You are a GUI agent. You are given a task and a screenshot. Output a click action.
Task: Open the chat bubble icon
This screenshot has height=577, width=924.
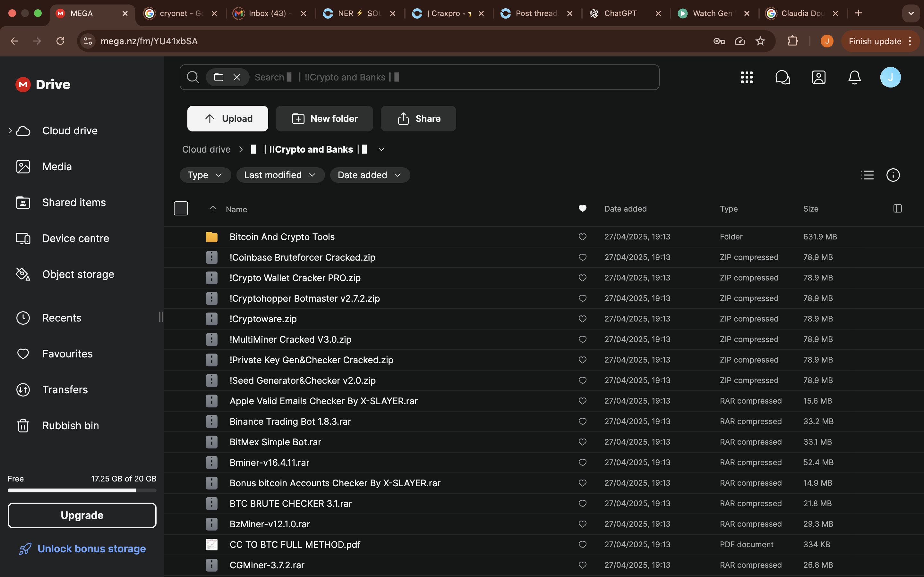[x=782, y=77]
